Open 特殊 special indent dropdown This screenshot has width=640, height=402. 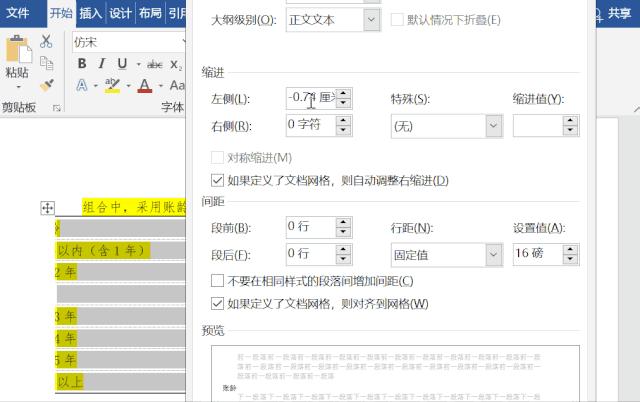click(493, 126)
